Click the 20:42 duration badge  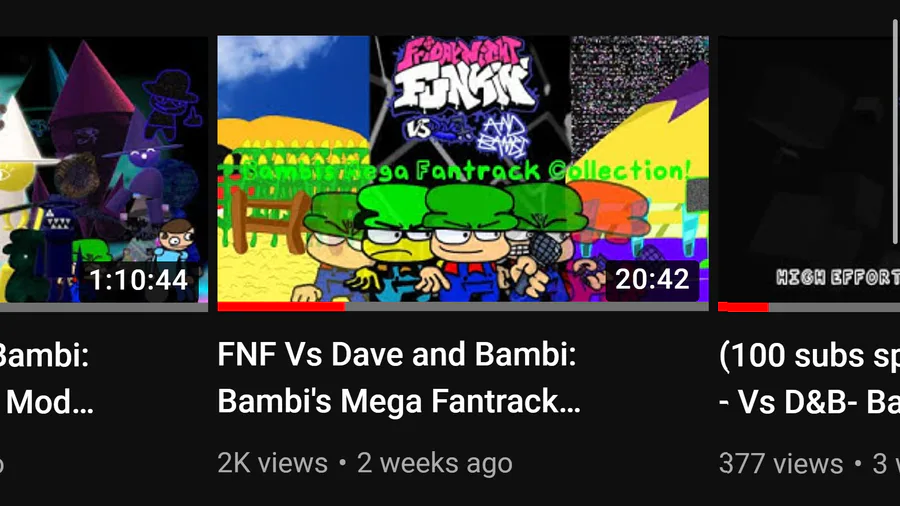[x=652, y=280]
